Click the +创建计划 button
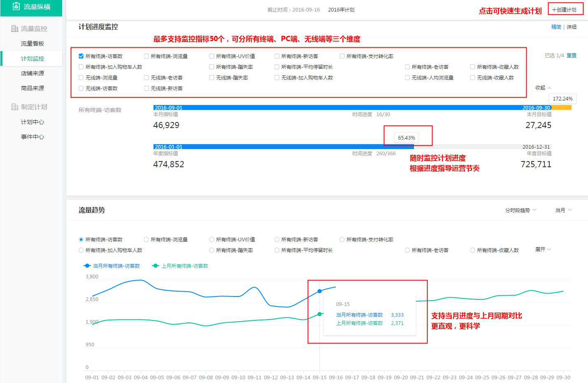Image resolution: width=588 pixels, height=383 pixels. tap(565, 9)
